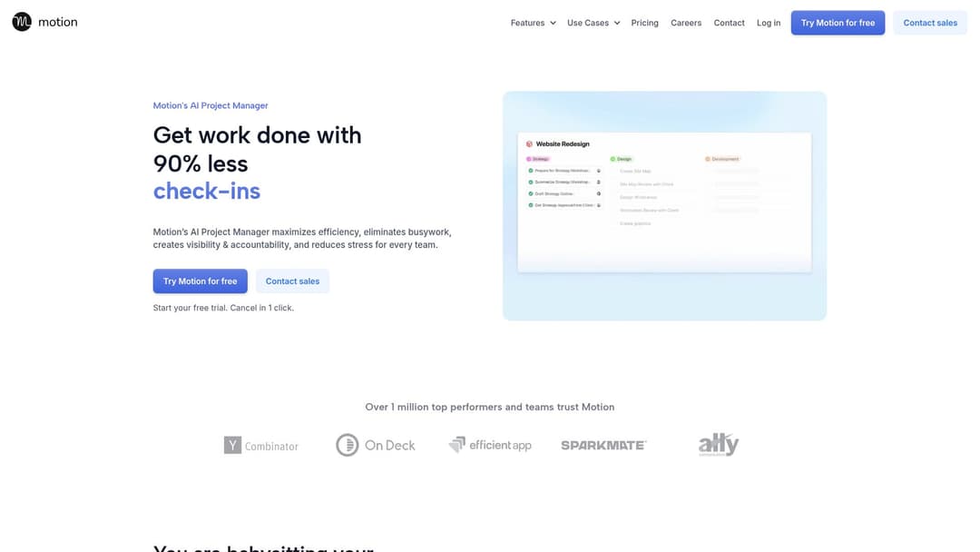Click the On Deck circular logo
Screen dimensions: 980x552
(348, 445)
